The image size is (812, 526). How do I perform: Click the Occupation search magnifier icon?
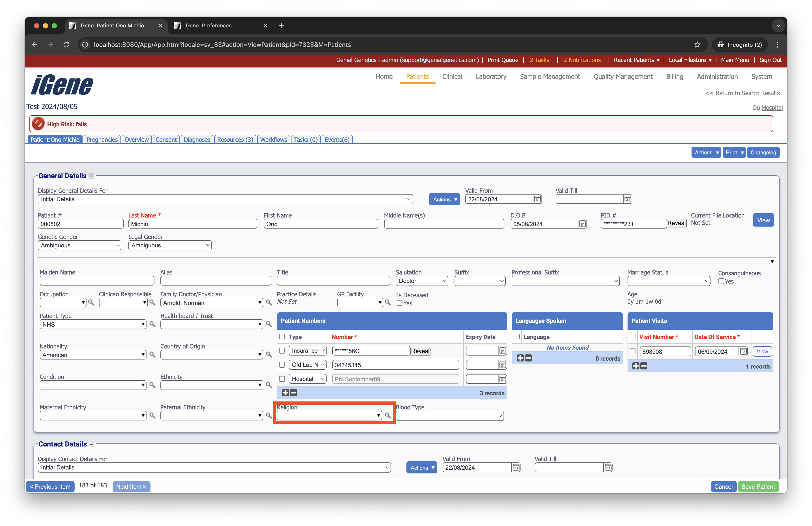[x=91, y=303]
